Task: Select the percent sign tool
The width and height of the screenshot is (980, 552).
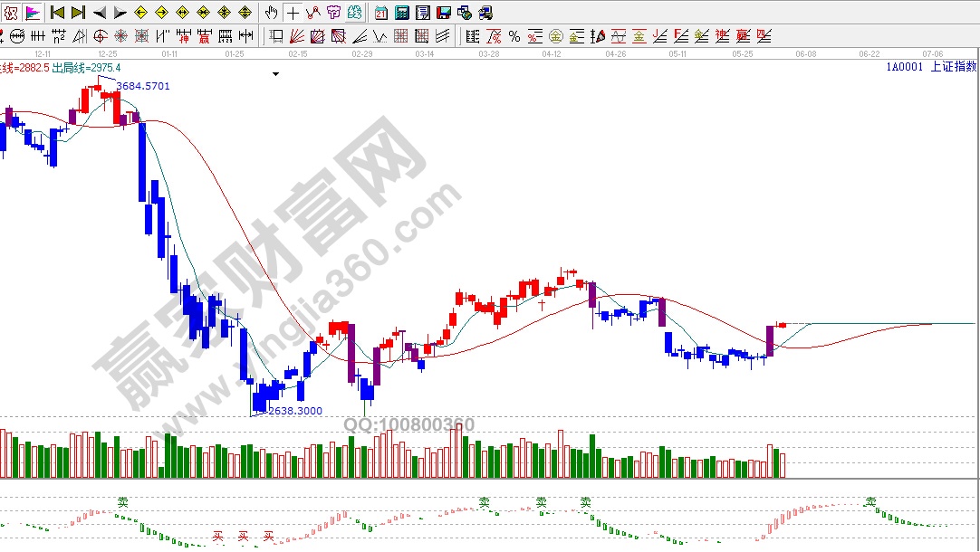Action: (x=514, y=36)
